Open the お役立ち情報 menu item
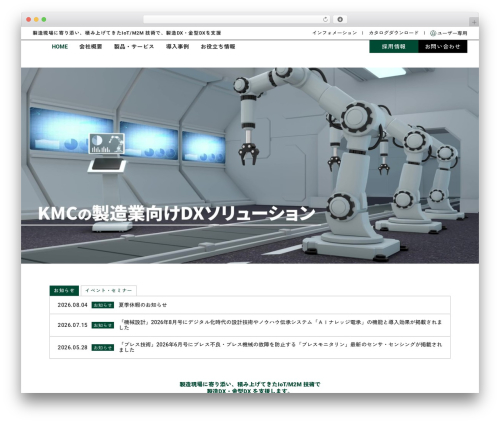The height and width of the screenshot is (423, 500). 218,47
